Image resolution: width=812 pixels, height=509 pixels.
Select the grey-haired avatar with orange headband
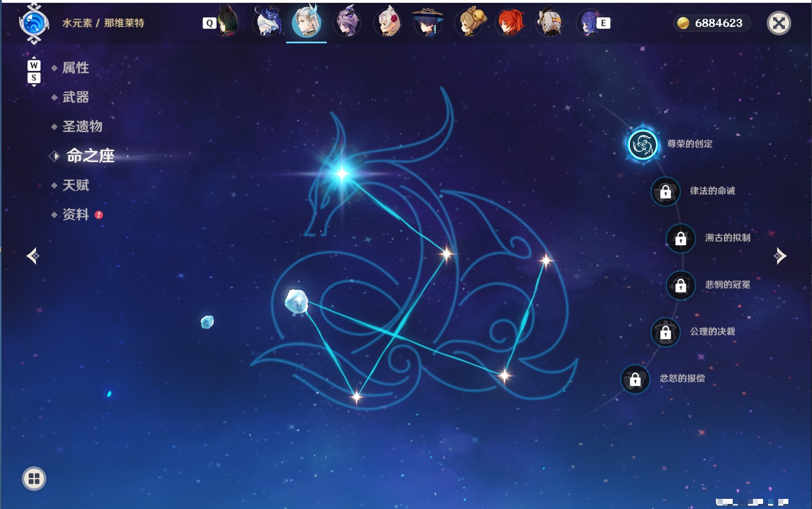(x=549, y=22)
